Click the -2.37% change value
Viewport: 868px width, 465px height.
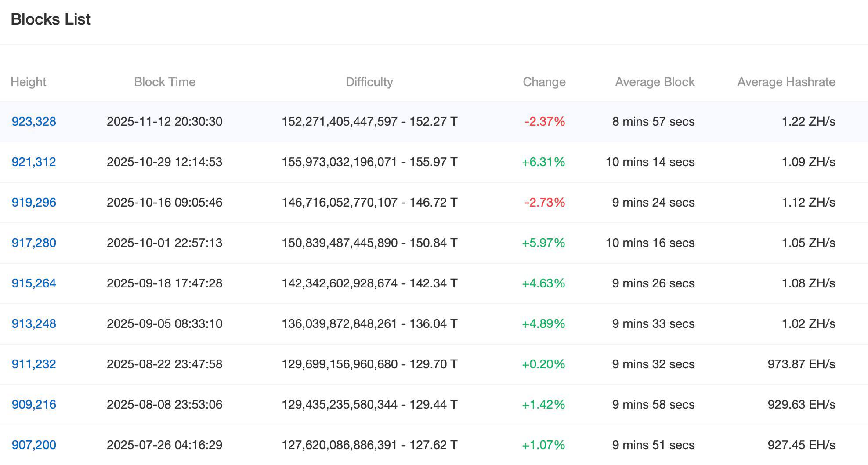click(545, 122)
